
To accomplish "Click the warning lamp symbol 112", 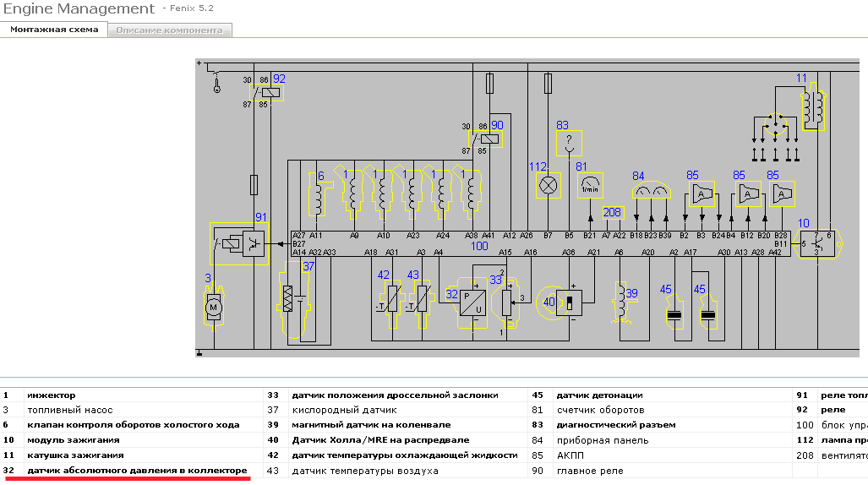I will (x=548, y=186).
